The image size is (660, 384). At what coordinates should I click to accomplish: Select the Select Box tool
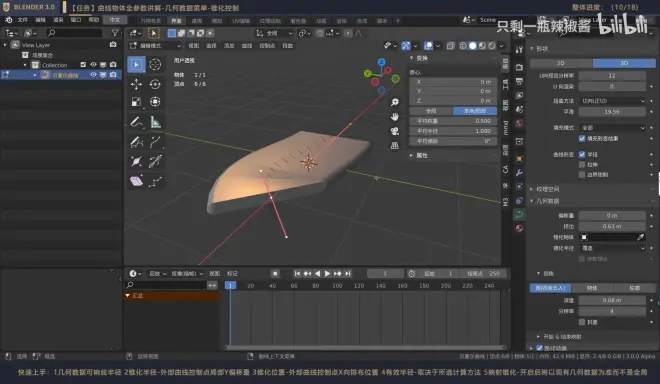pos(136,64)
